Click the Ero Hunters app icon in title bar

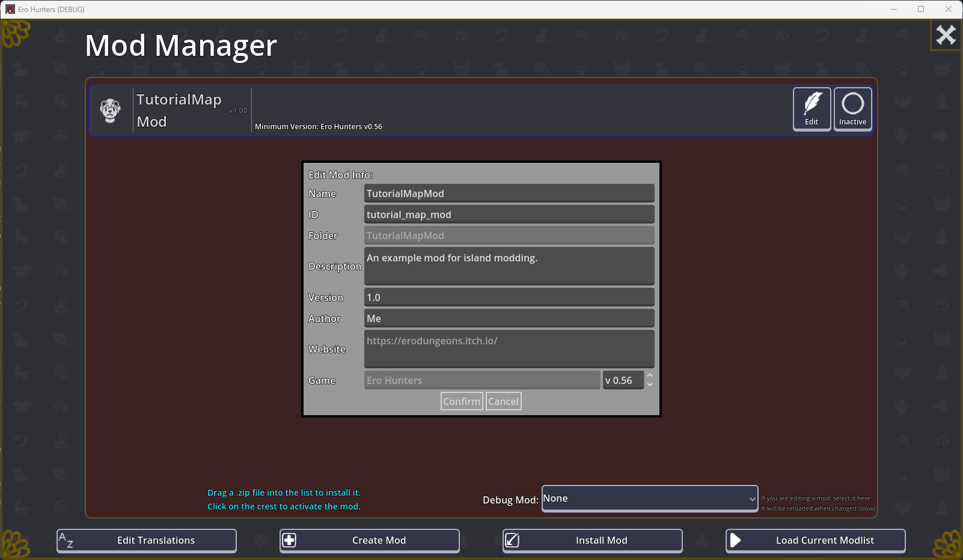(x=10, y=9)
